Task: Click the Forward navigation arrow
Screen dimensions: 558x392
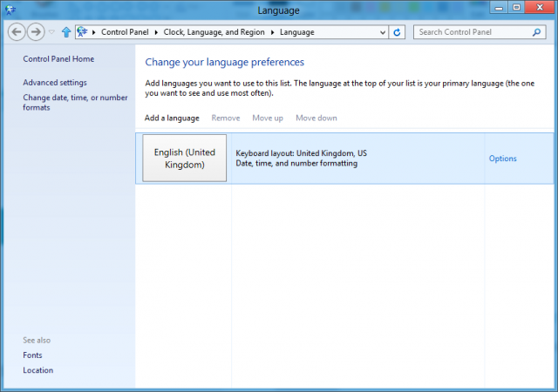Action: point(36,32)
